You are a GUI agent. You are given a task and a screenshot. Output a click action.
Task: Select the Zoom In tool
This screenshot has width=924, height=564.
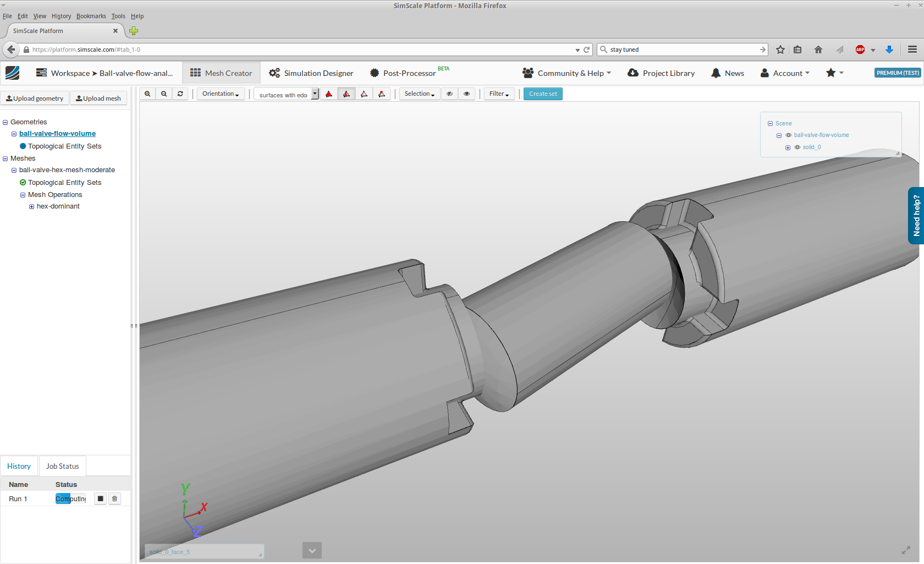point(147,94)
